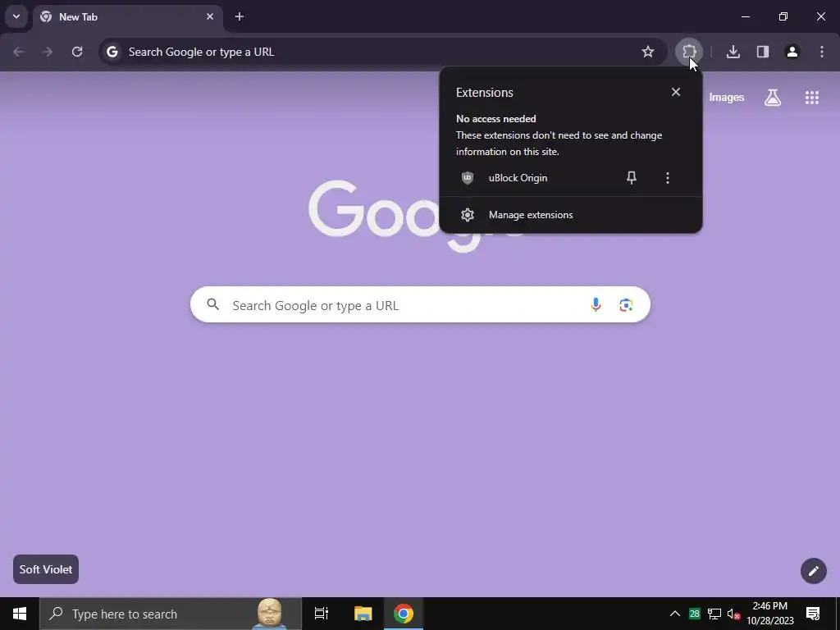
Task: Toggle the Extensions puzzle icon
Action: click(x=689, y=52)
